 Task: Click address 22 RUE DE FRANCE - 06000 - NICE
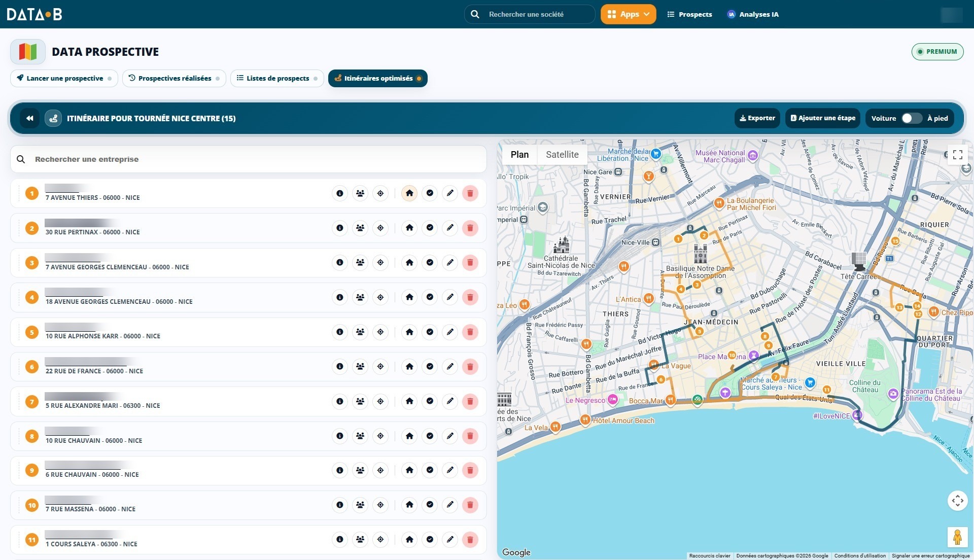coord(94,371)
